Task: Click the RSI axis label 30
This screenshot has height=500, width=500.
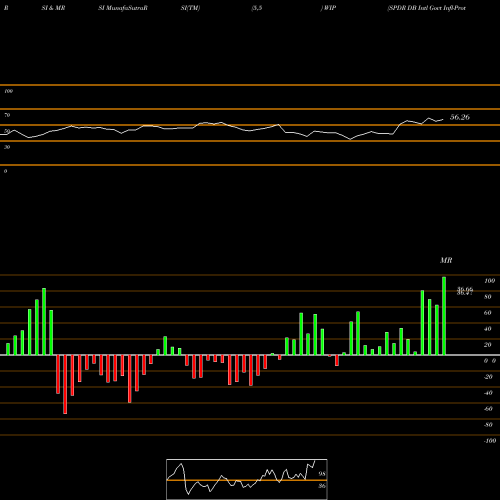Action: pos(7,147)
